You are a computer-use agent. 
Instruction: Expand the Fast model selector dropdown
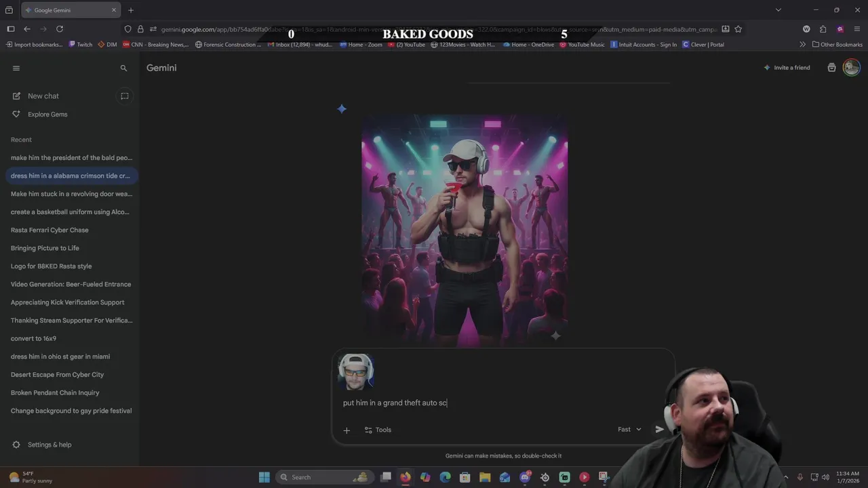(x=629, y=429)
